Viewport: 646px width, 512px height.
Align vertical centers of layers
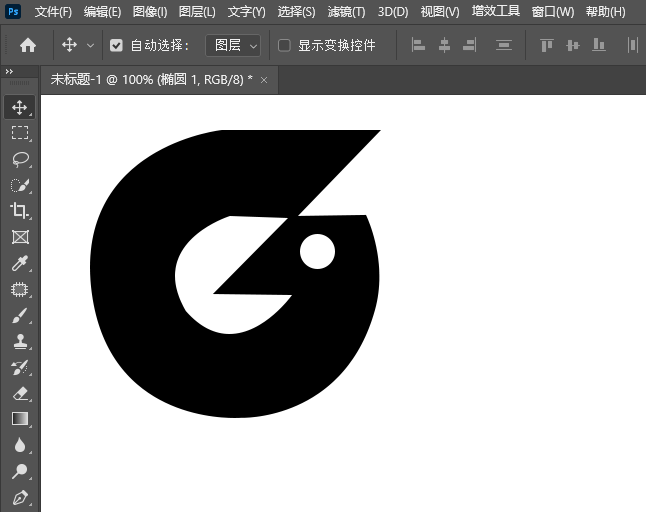pyautogui.click(x=573, y=45)
